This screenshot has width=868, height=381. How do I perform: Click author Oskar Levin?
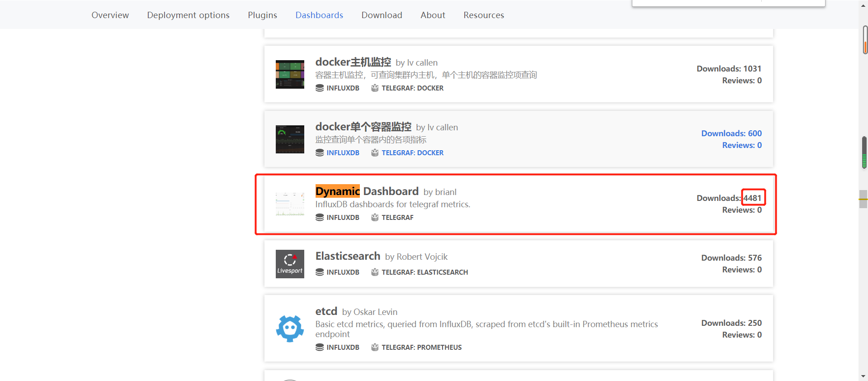point(375,312)
